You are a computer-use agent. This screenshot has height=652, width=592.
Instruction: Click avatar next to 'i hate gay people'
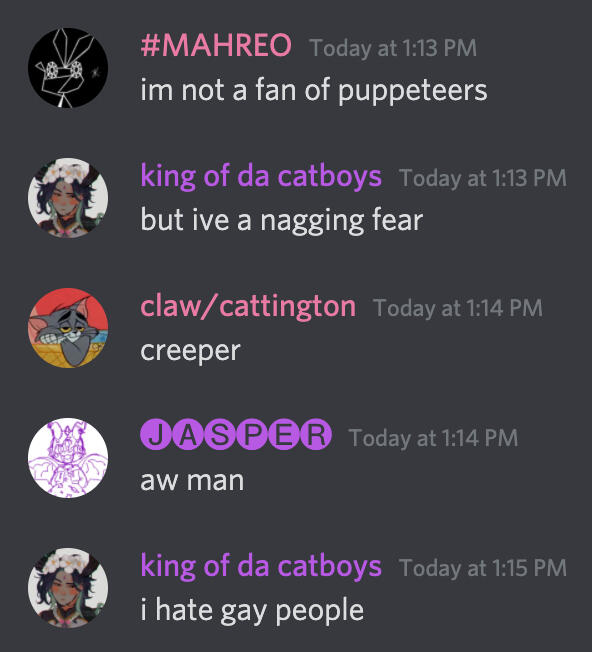(x=68, y=588)
